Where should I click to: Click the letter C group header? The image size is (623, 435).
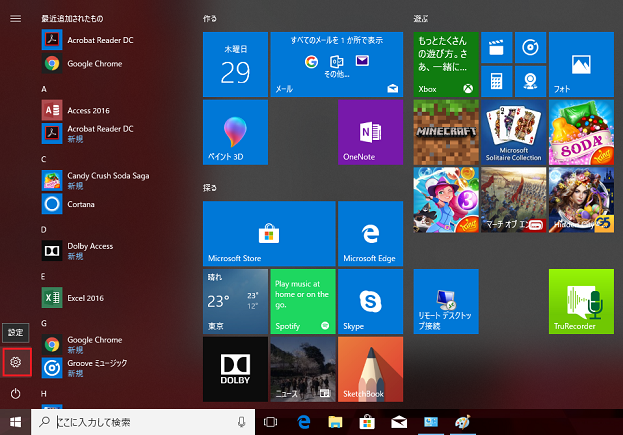(x=44, y=159)
